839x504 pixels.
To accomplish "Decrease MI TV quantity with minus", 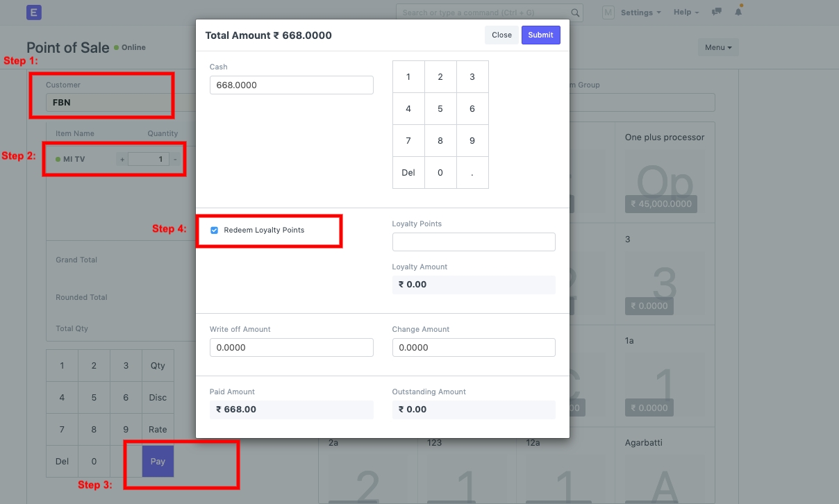I will click(x=175, y=160).
